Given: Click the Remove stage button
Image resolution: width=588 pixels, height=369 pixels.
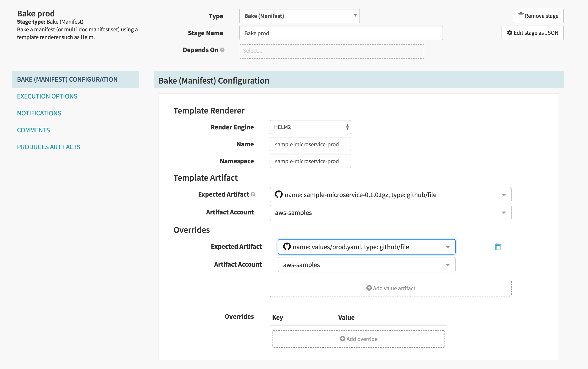Looking at the screenshot, I should coord(538,16).
